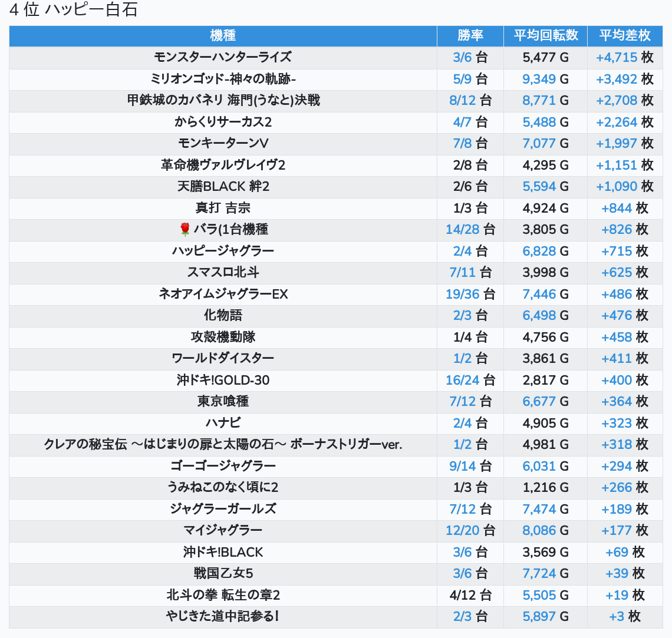Viewport: 672px width, 638px height.
Task: Click the やじきた道中記参る! machine name
Action: pos(223,617)
